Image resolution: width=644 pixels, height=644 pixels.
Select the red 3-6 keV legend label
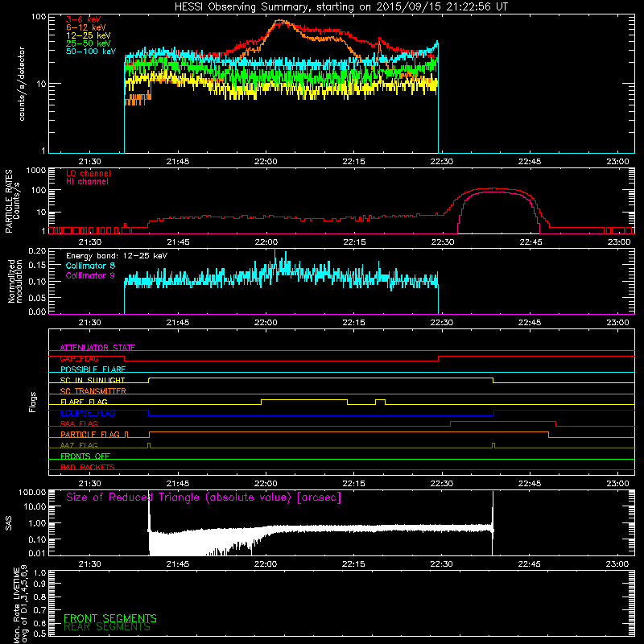point(83,19)
